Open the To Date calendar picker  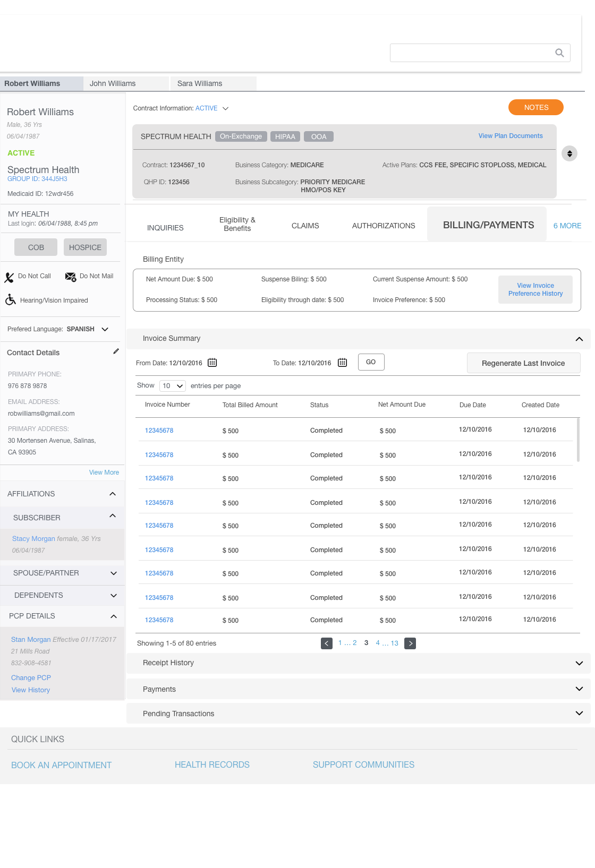[x=342, y=363]
